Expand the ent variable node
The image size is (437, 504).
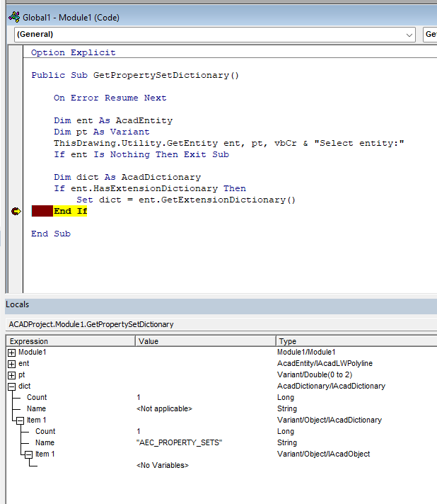coord(12,364)
